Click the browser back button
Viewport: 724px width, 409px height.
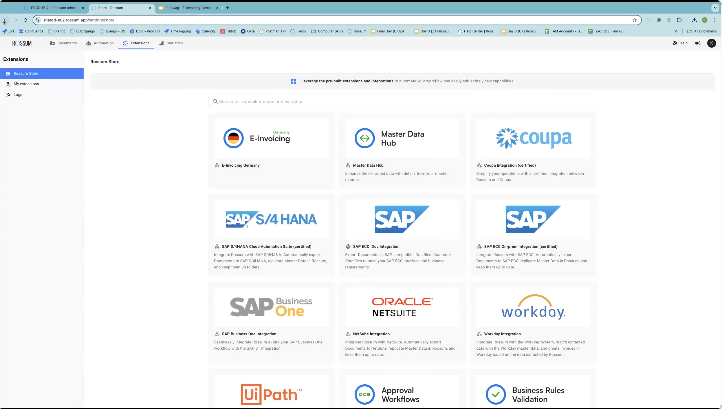click(x=5, y=20)
